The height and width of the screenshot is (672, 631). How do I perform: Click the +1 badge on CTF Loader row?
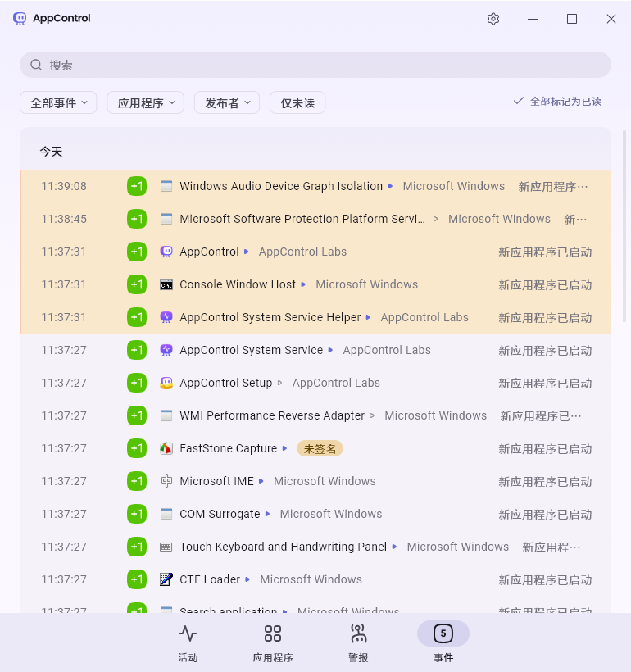point(137,579)
